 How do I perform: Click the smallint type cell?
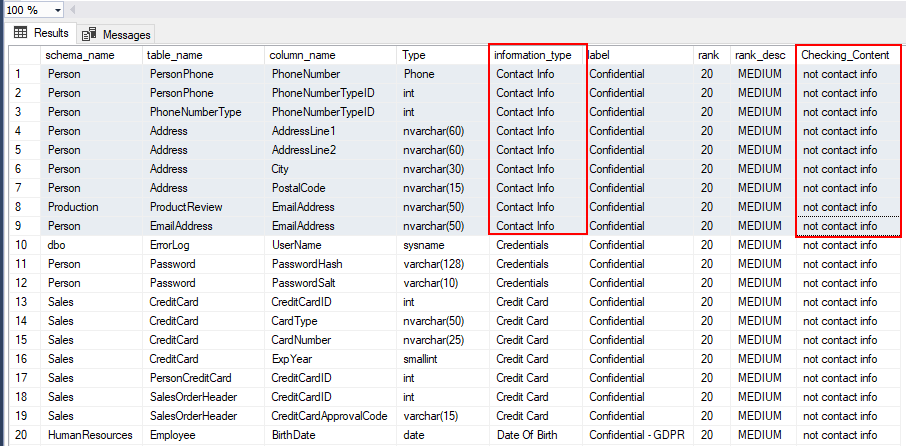coord(443,359)
